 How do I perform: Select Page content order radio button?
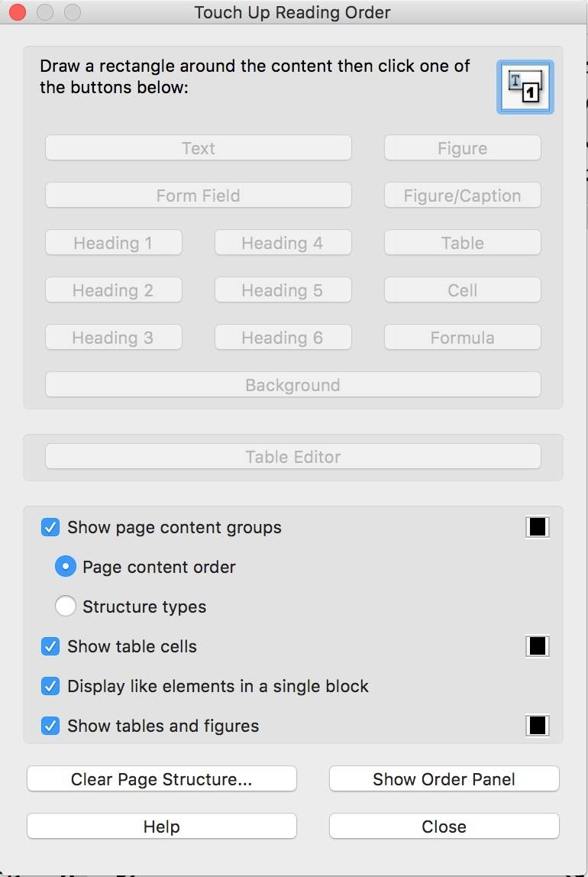(66, 567)
